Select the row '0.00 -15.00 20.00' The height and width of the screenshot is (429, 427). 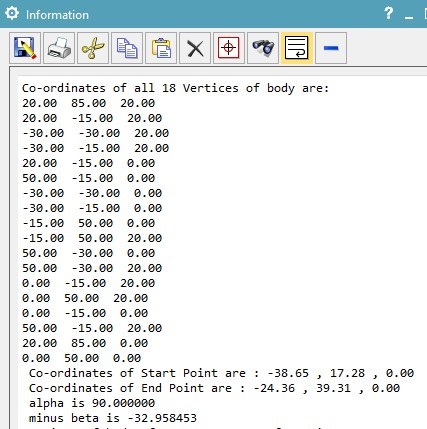89,283
